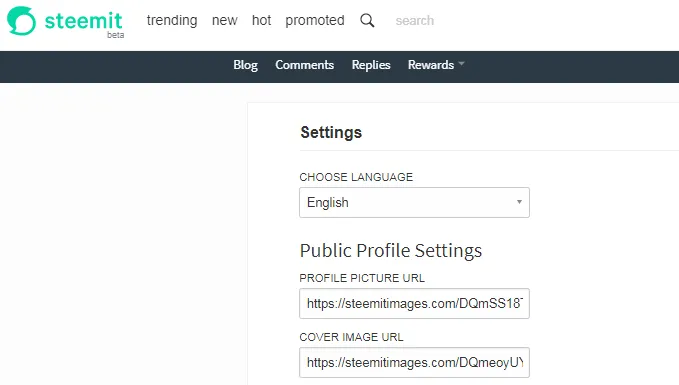The height and width of the screenshot is (385, 679).
Task: Open the English language combo box
Action: pos(414,202)
